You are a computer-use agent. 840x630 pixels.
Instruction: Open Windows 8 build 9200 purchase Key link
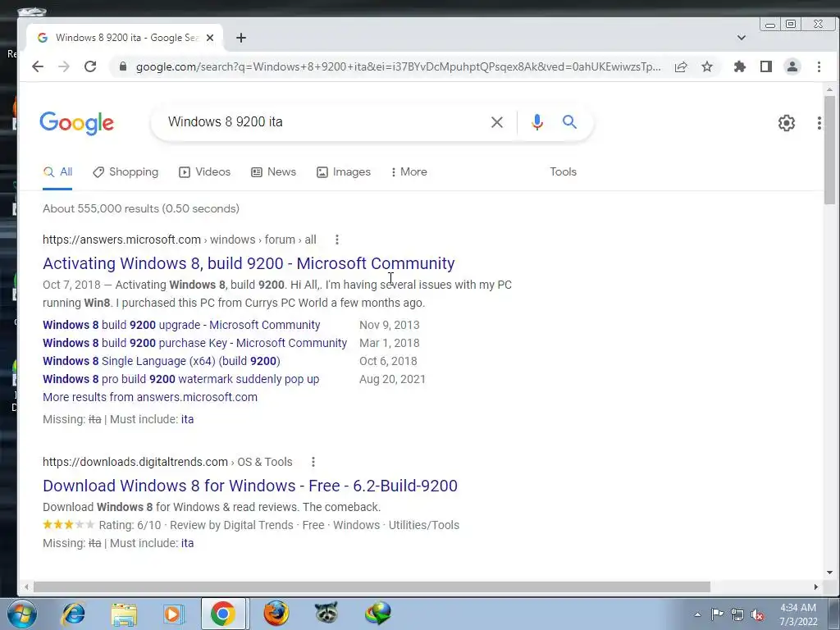pos(194,343)
